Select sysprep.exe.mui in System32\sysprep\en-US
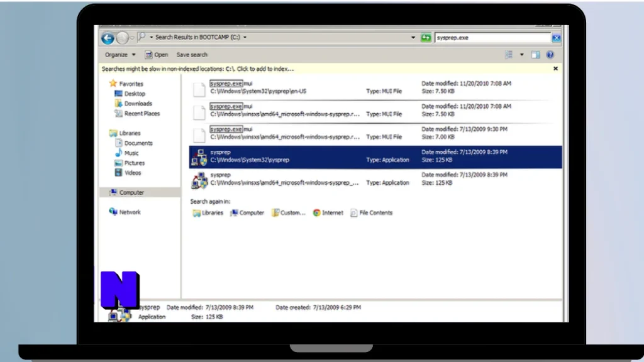 click(x=375, y=87)
